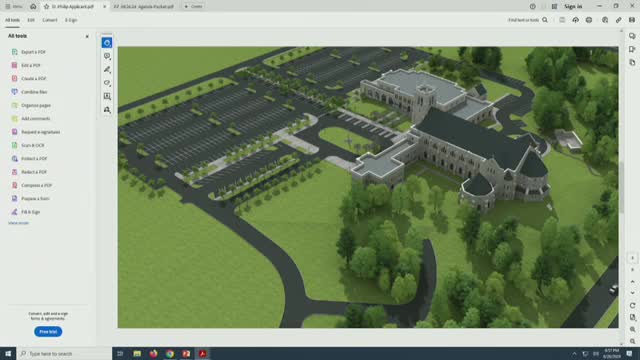Click the Home icon in the title bar
The width and height of the screenshot is (640, 360).
pos(33,7)
